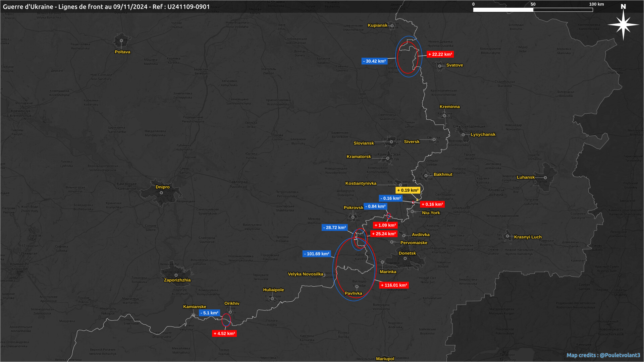Click the north compass star icon
This screenshot has width=644, height=362.
(623, 25)
